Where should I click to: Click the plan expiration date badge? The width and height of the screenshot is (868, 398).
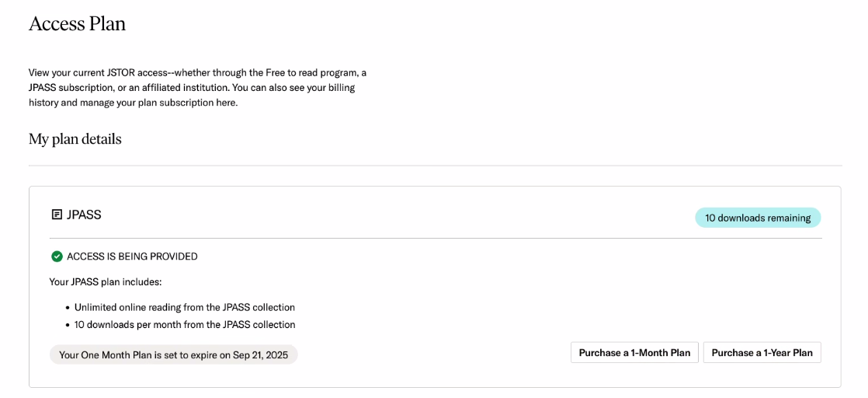point(173,355)
